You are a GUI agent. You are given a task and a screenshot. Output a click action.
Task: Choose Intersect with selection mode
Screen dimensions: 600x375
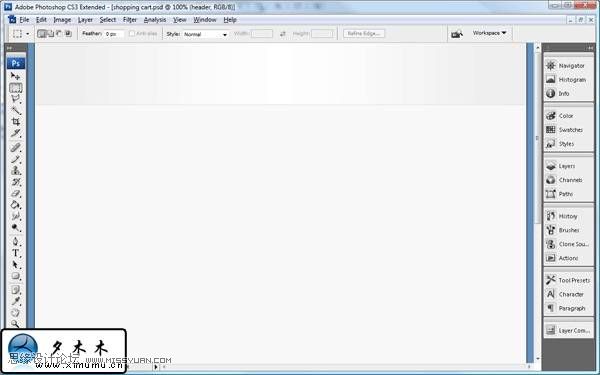click(x=68, y=34)
